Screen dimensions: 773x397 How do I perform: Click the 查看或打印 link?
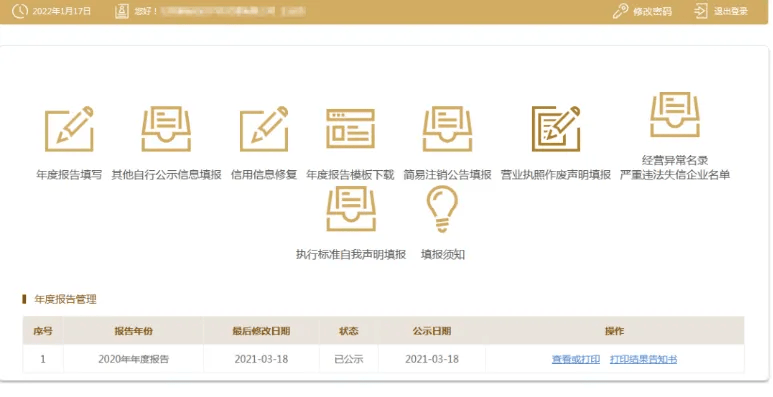click(x=576, y=360)
